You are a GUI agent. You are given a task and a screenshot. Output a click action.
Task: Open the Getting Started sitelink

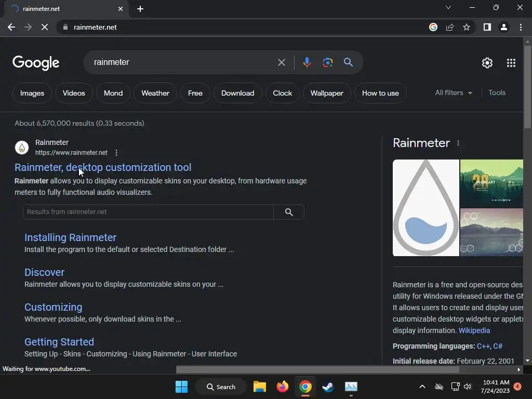59,342
